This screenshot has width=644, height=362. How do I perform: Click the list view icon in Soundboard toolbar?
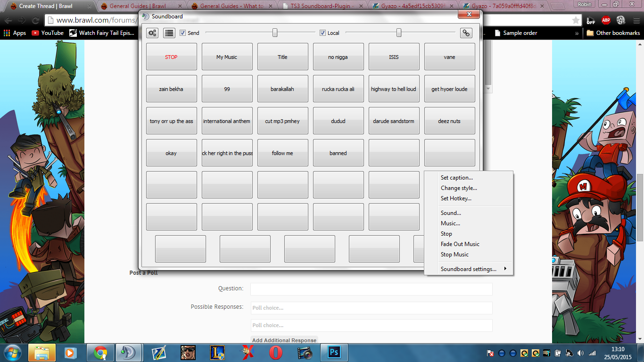pyautogui.click(x=169, y=33)
